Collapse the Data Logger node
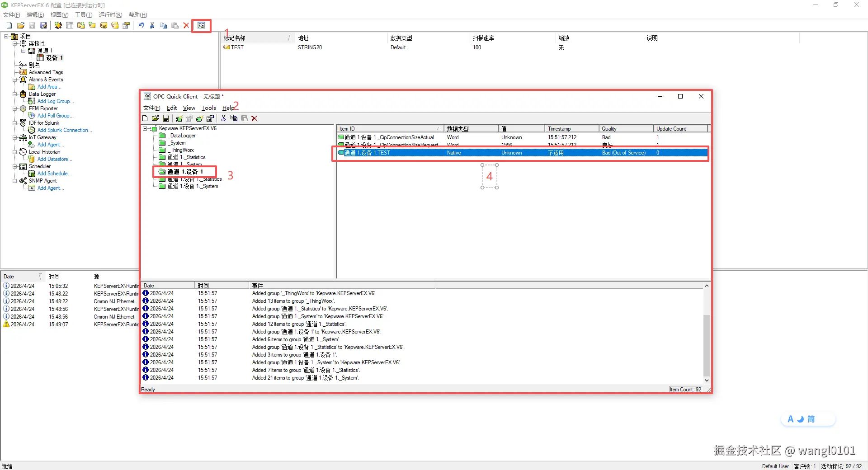This screenshot has width=868, height=470. [15, 94]
